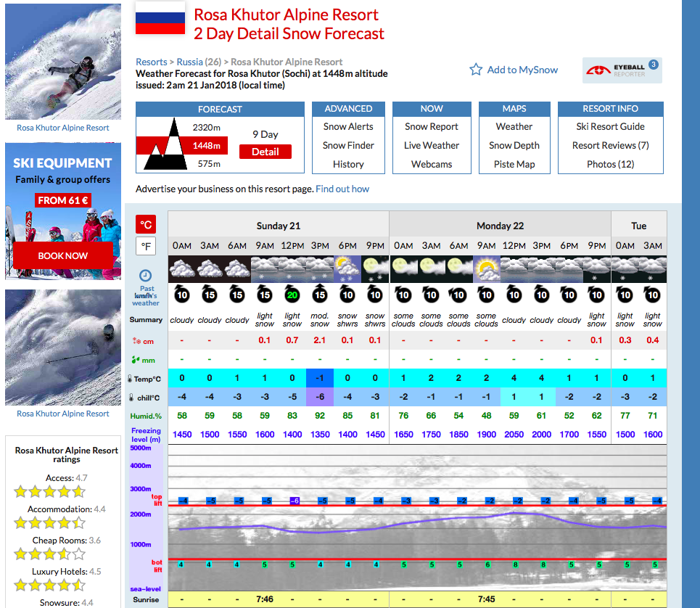Click Monday 0AM some clouds moon icon

[403, 269]
